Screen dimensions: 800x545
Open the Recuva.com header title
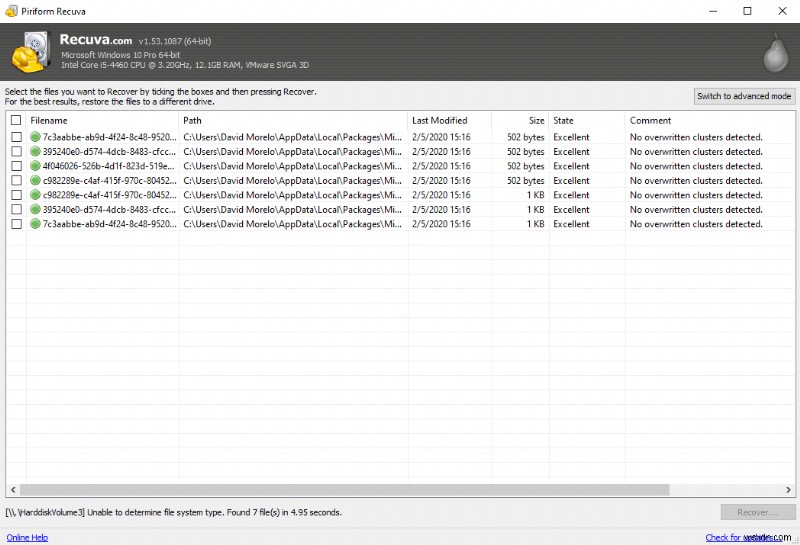click(x=95, y=40)
